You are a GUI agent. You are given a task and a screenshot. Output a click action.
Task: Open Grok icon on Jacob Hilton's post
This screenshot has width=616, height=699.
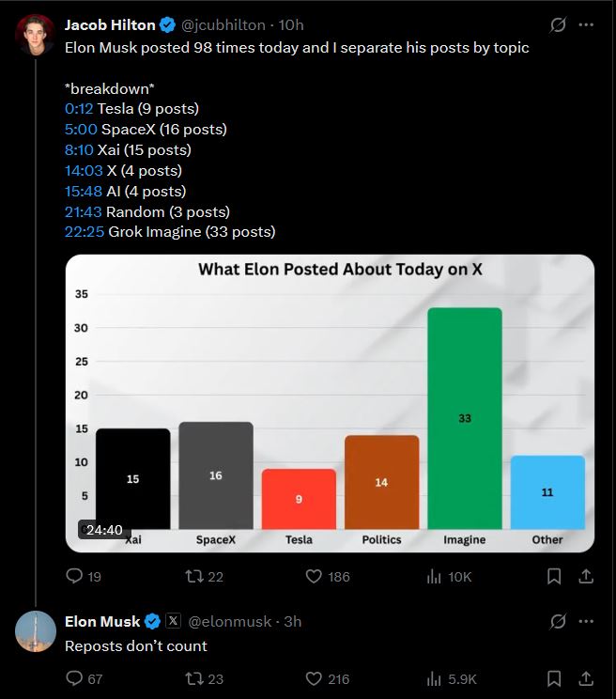558,25
